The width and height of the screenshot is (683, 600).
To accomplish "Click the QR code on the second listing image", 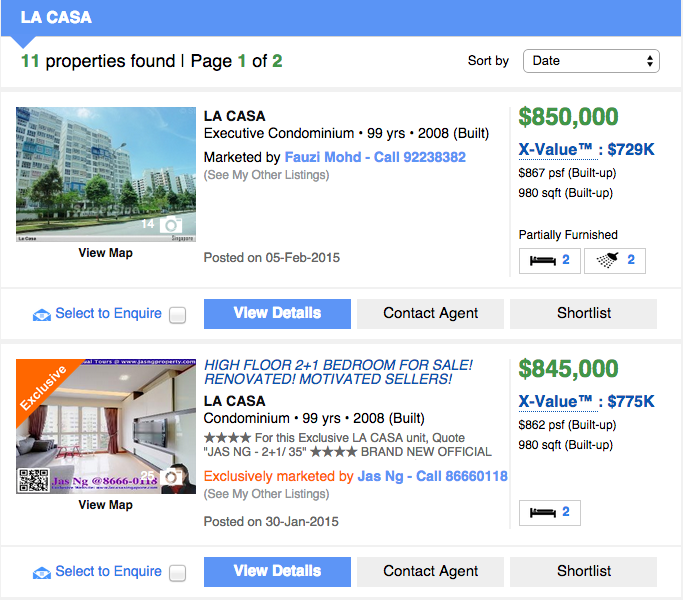I will pos(34,480).
